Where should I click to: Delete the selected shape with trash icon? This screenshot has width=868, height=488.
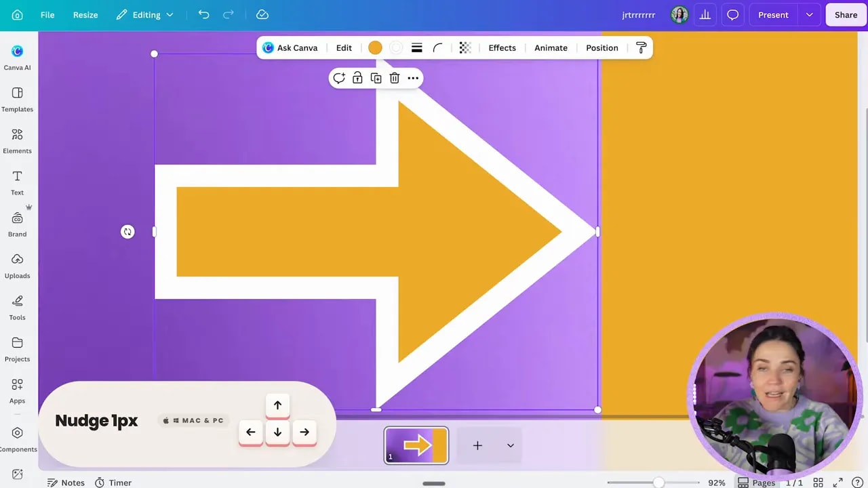(394, 78)
